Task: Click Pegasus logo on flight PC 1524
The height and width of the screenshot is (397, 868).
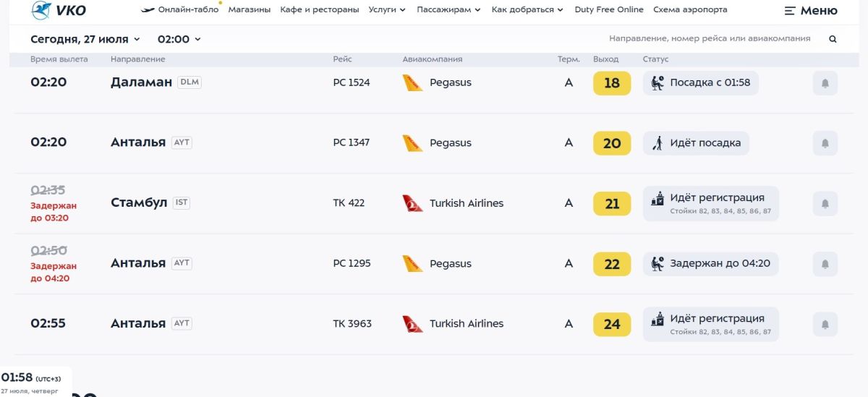Action: tap(412, 82)
